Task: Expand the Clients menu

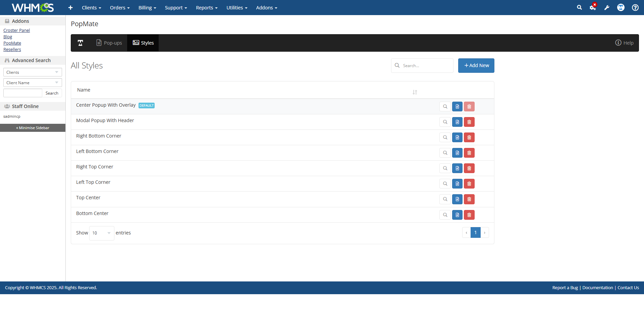Action: tap(92, 7)
